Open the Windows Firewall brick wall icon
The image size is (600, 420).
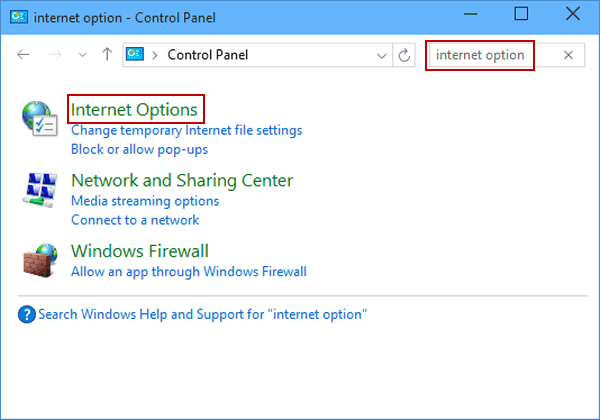[x=40, y=260]
